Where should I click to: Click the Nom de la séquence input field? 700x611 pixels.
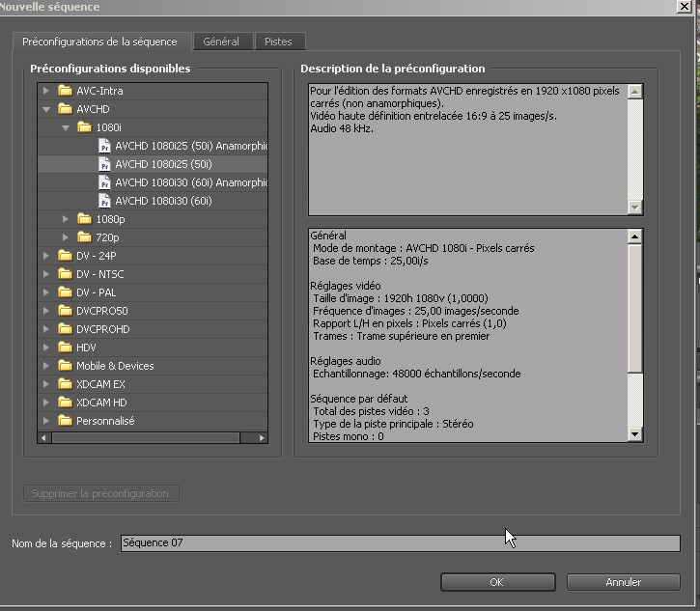pyautogui.click(x=400, y=542)
